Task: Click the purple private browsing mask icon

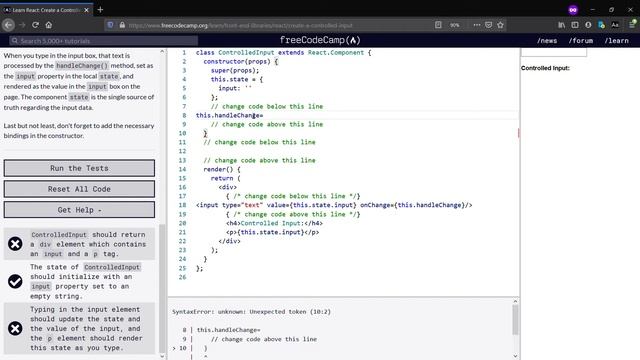Action: point(573,10)
